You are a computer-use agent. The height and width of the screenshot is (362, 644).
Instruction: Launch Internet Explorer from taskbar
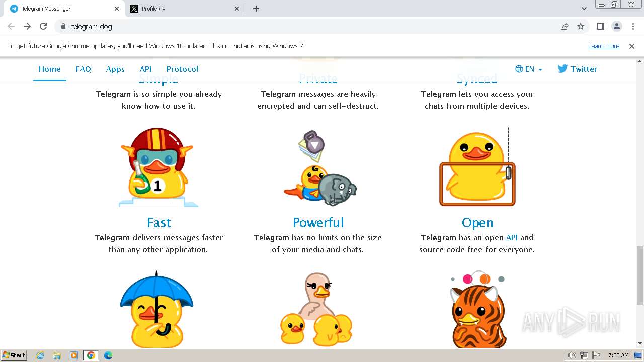40,355
